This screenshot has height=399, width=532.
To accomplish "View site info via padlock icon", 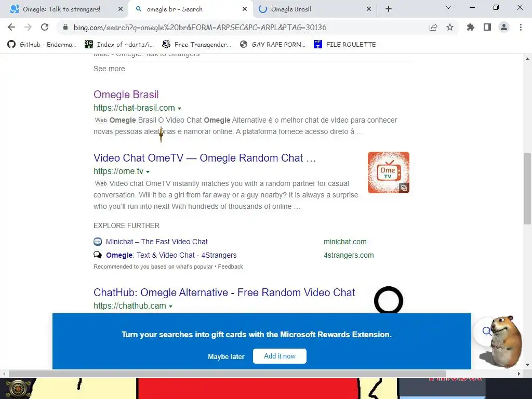I will [65, 27].
